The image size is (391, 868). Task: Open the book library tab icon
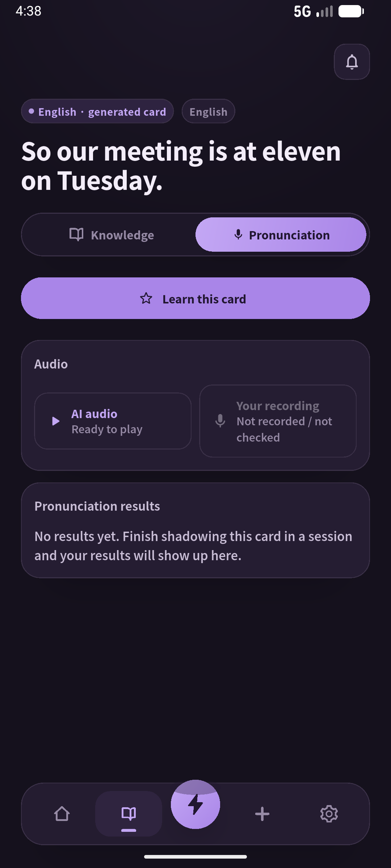coord(129,814)
